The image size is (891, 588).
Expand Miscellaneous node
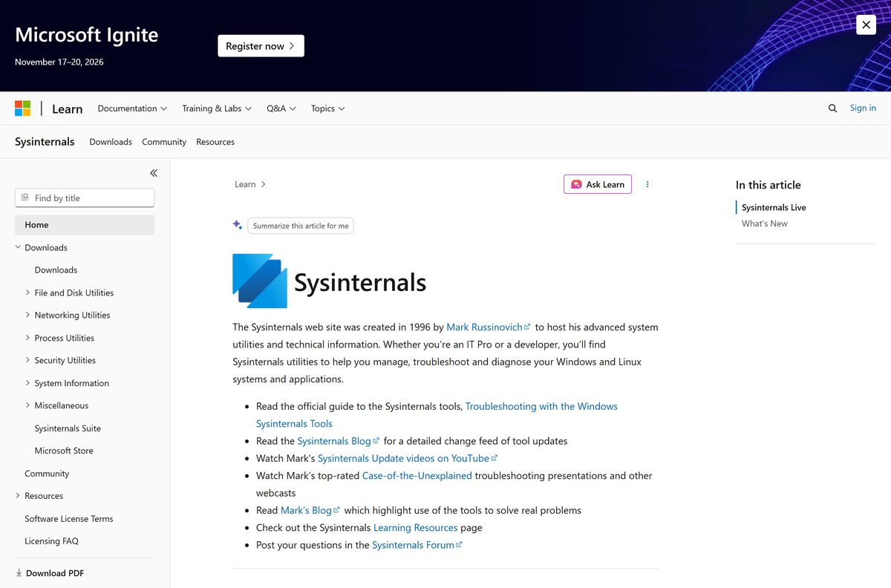(x=28, y=405)
